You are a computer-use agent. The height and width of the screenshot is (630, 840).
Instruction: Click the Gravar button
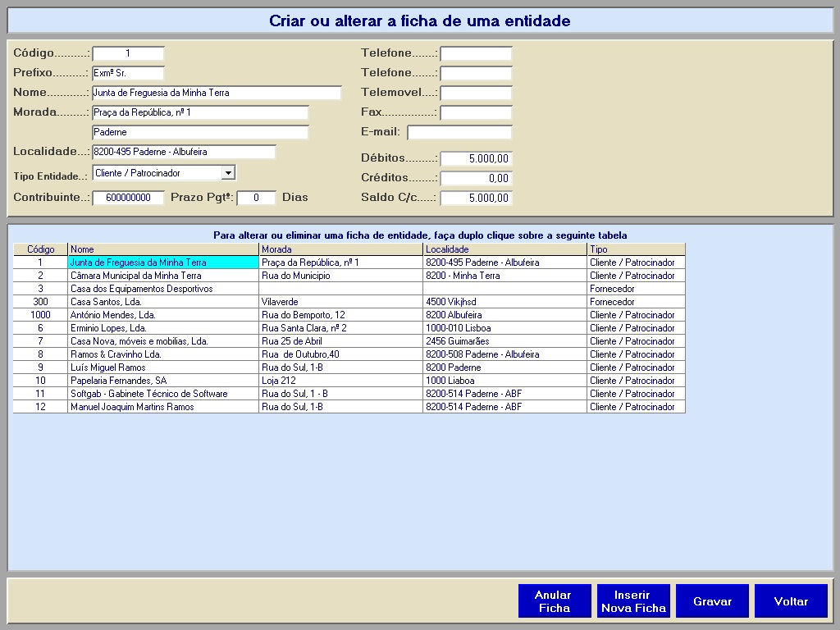click(x=712, y=601)
